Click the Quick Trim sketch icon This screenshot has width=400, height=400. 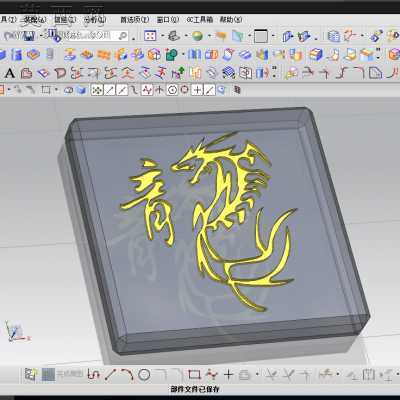point(271,375)
